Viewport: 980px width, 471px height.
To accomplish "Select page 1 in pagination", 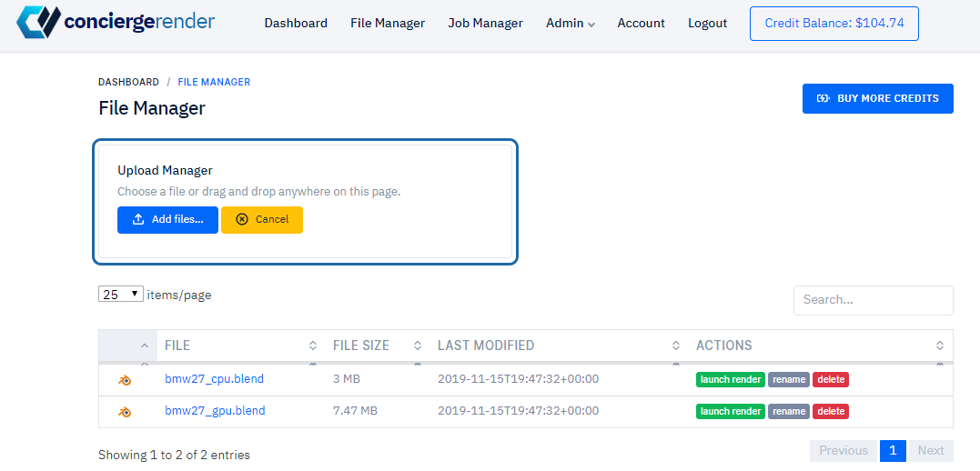I will coord(893,451).
